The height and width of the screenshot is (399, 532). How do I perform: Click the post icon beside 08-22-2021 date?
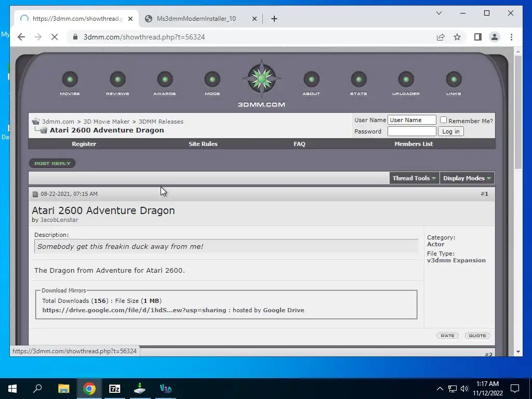(35, 194)
